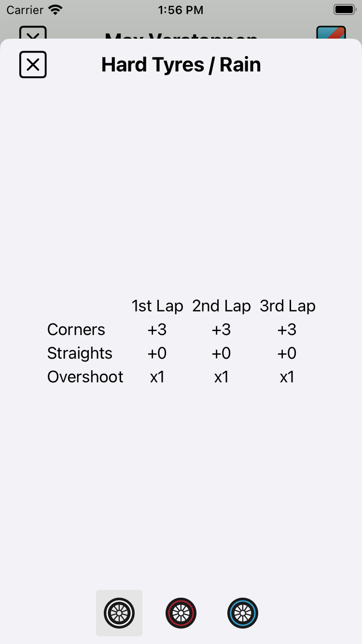Tap the battery icon in status bar
The height and width of the screenshot is (644, 362).
(344, 10)
